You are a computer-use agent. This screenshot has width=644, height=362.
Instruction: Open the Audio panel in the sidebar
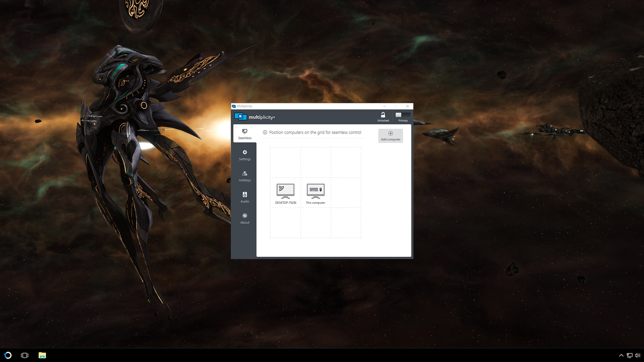click(x=245, y=197)
